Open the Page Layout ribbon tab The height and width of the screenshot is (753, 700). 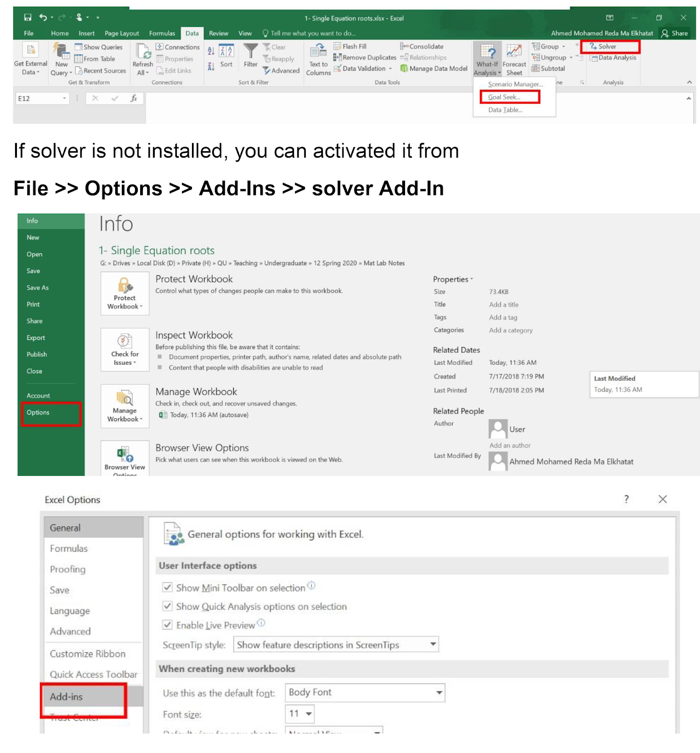tap(122, 33)
